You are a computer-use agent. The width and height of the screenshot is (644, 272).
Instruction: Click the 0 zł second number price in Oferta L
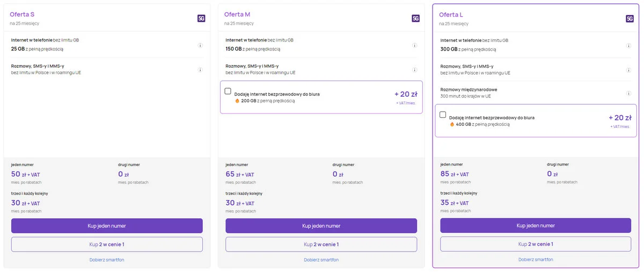(x=553, y=174)
